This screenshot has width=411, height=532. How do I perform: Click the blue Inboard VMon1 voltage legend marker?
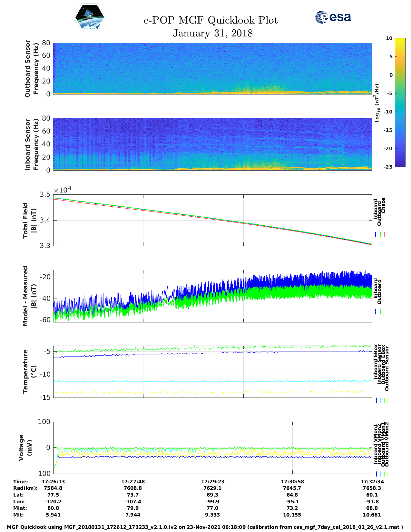coord(377,474)
